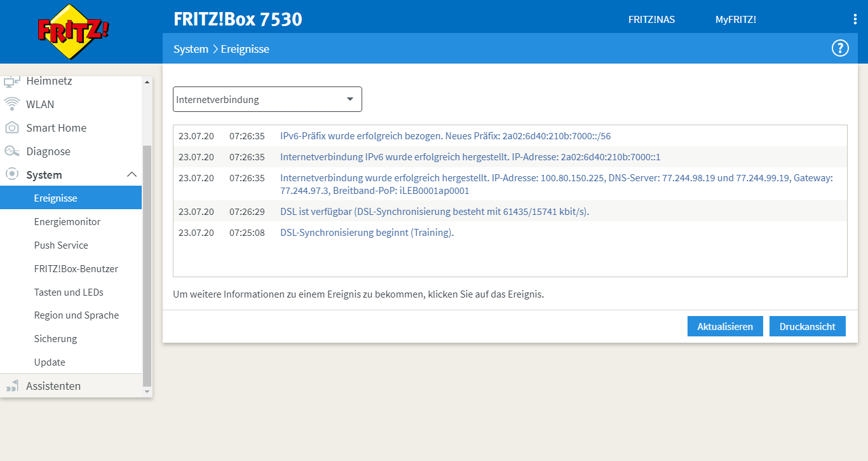Open Update page

click(x=50, y=362)
